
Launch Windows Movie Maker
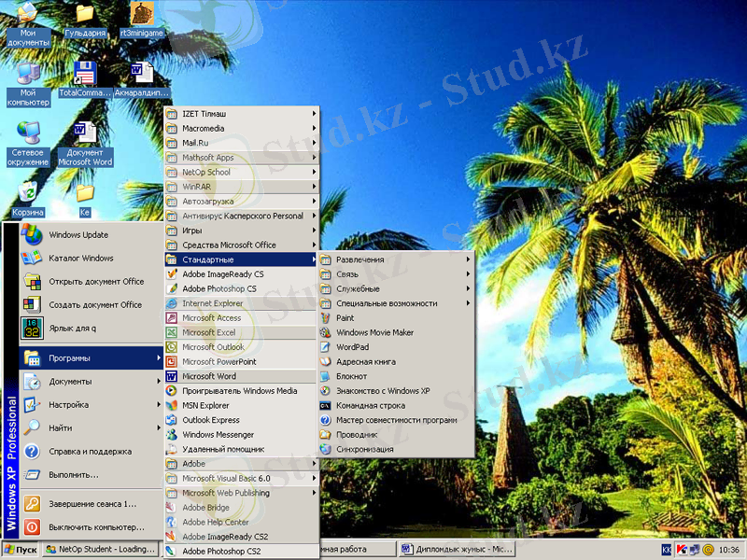[374, 332]
